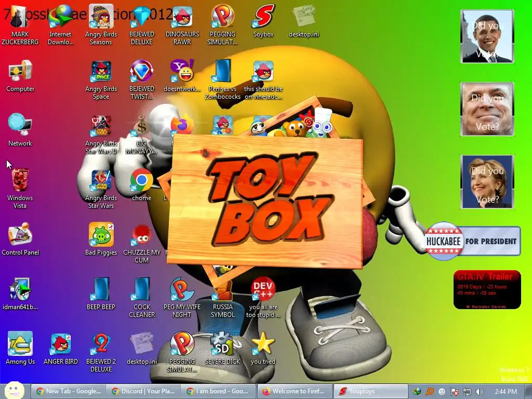The width and height of the screenshot is (532, 399).
Task: Open the Computer icon
Action: (x=20, y=76)
